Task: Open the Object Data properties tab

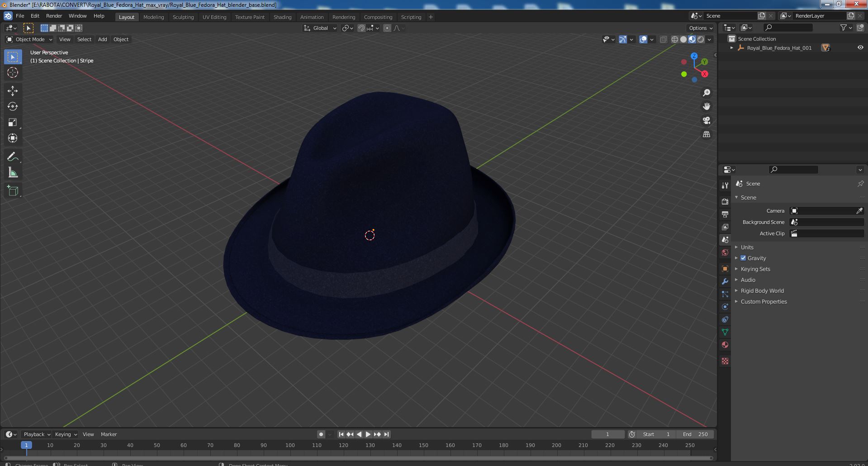Action: click(725, 332)
